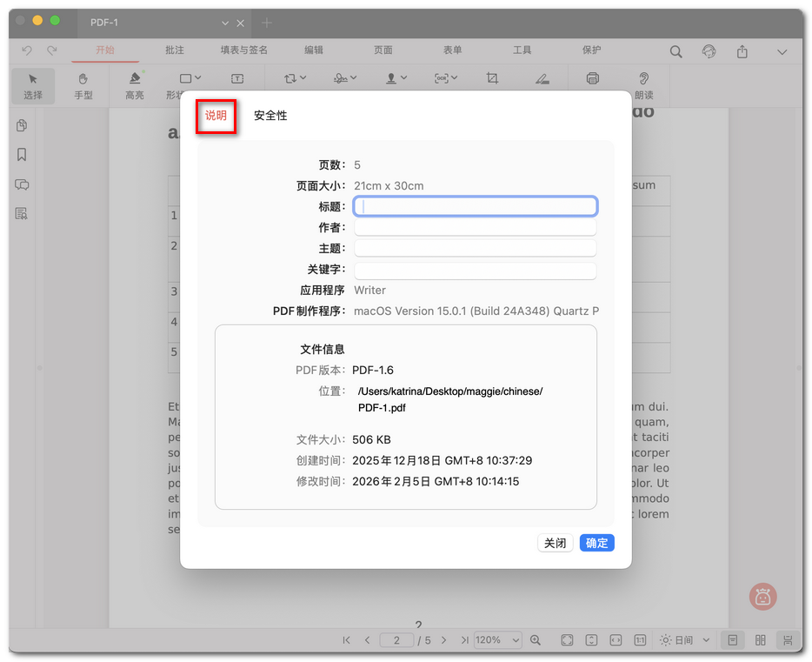
Task: Click the share icon in the title bar
Action: [742, 51]
